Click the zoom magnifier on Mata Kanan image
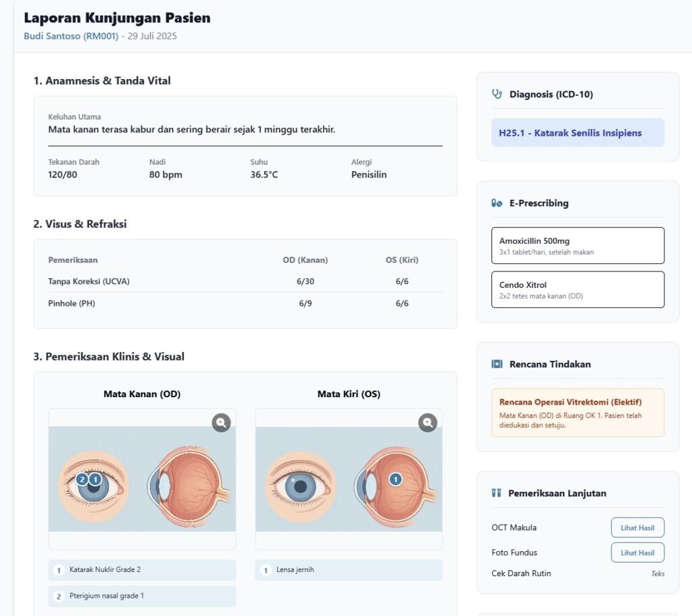This screenshot has height=616, width=692. click(x=221, y=423)
